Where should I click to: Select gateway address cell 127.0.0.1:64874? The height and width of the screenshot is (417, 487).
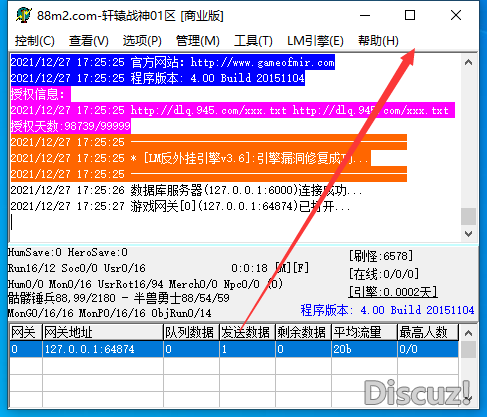click(x=103, y=349)
